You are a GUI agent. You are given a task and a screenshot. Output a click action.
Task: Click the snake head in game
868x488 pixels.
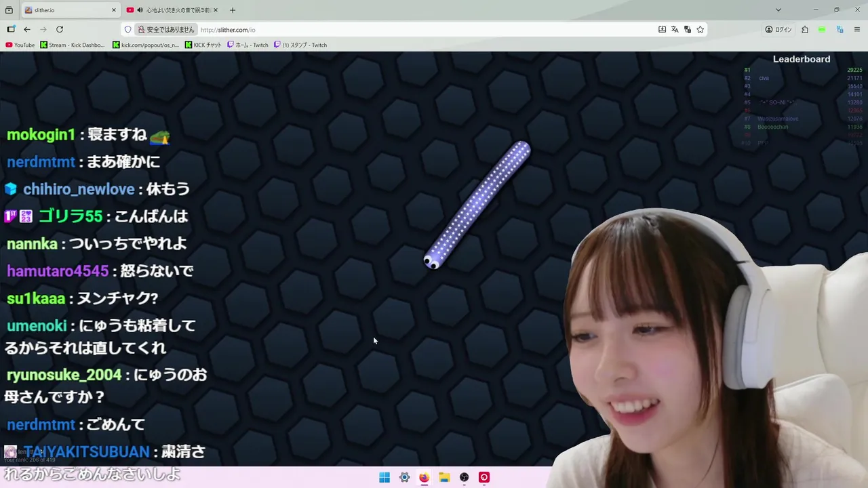click(x=431, y=261)
